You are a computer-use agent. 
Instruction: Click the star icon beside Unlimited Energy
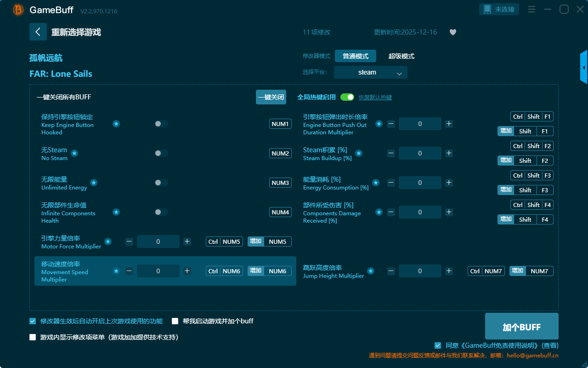coord(94,183)
